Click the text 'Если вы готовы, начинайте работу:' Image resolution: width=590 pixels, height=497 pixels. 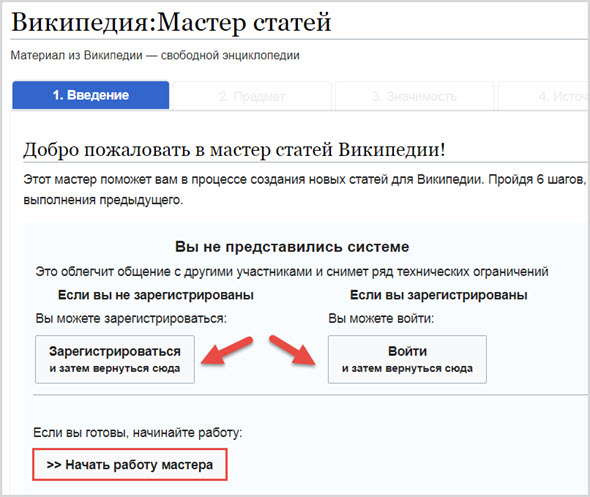pyautogui.click(x=138, y=433)
